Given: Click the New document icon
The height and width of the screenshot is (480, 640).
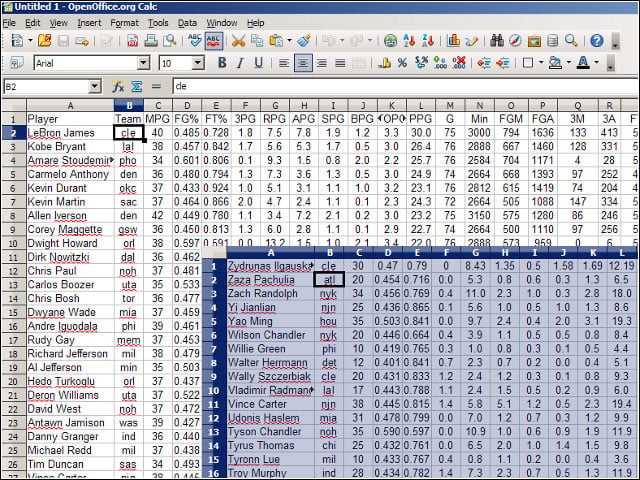Looking at the screenshot, I should tap(17, 40).
